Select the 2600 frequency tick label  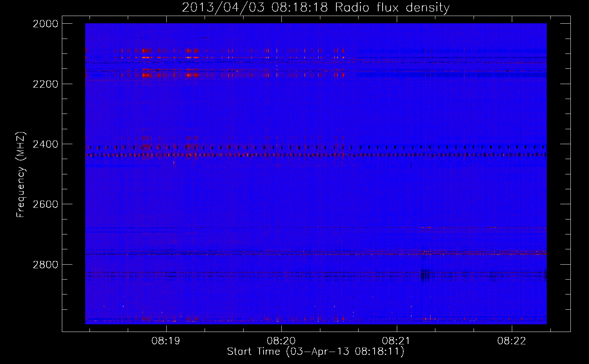(x=45, y=204)
